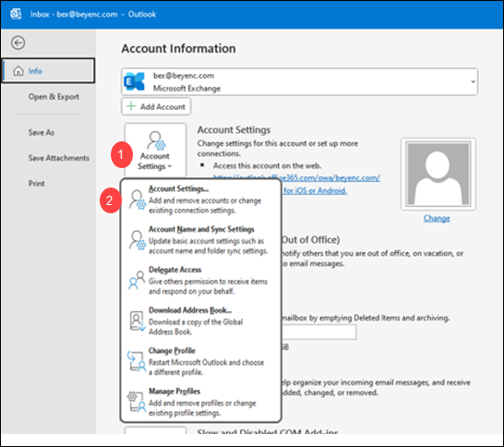This screenshot has height=447, width=504.
Task: Click the Account Settings person-gear icon button
Action: (155, 150)
